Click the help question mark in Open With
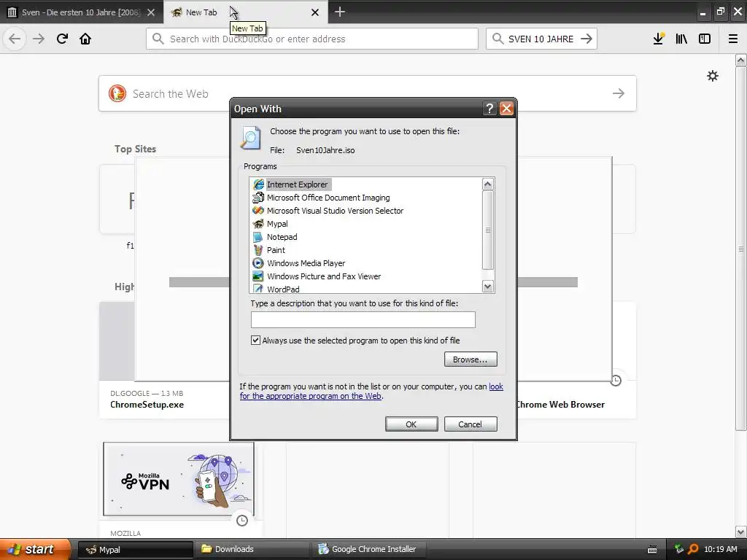 [489, 109]
